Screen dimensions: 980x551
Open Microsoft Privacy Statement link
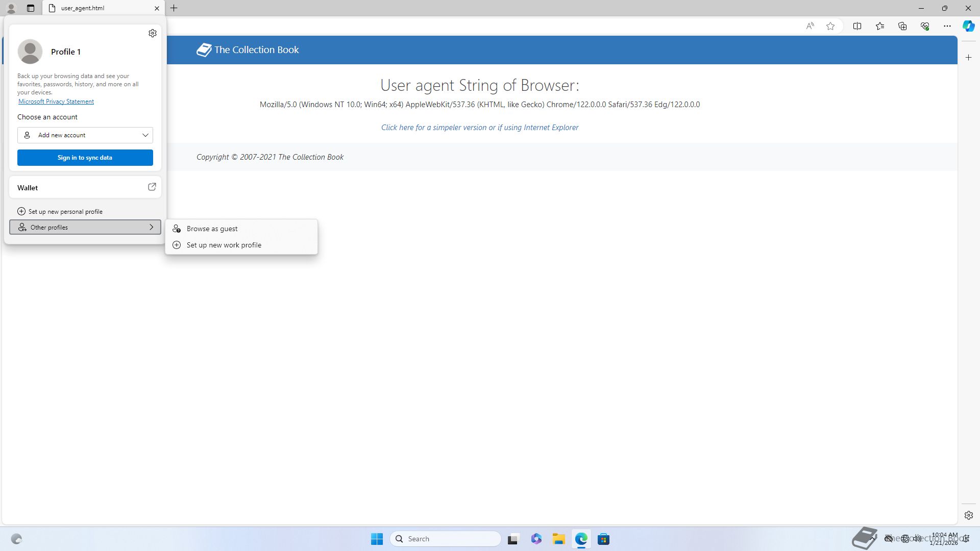point(56,102)
